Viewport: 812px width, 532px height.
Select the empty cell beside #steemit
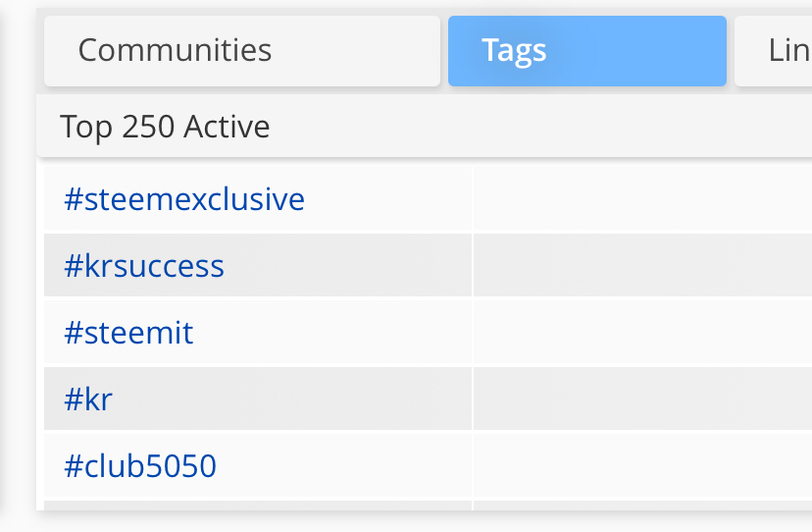coord(642,333)
